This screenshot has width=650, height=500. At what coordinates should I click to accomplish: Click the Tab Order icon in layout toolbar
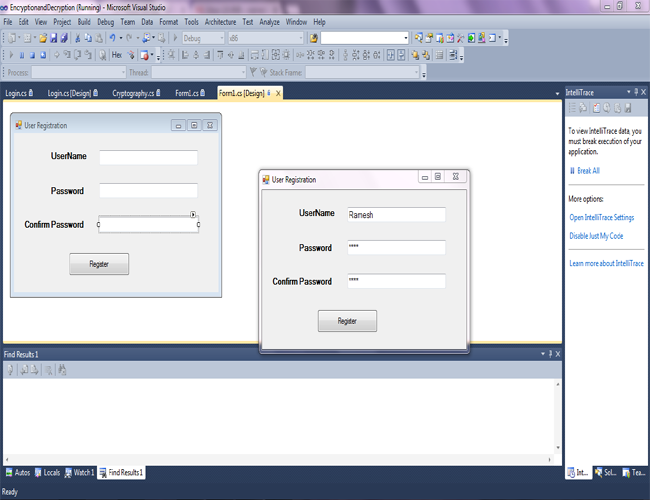453,55
